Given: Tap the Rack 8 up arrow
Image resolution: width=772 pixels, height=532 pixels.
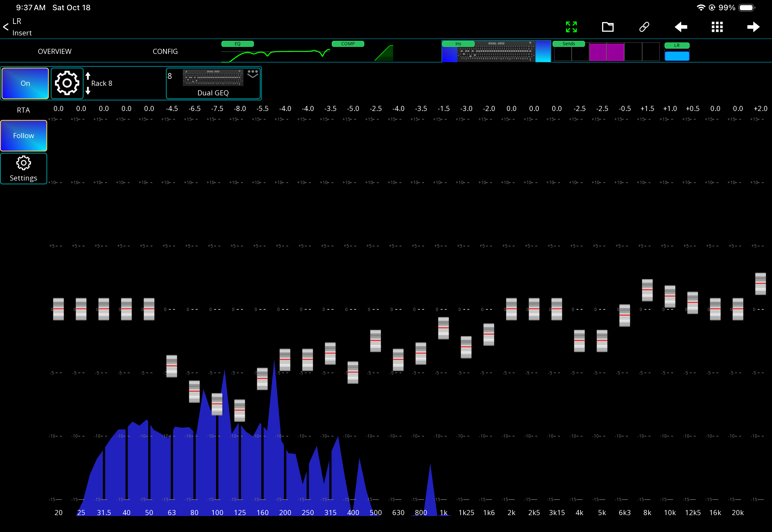Looking at the screenshot, I should point(88,76).
